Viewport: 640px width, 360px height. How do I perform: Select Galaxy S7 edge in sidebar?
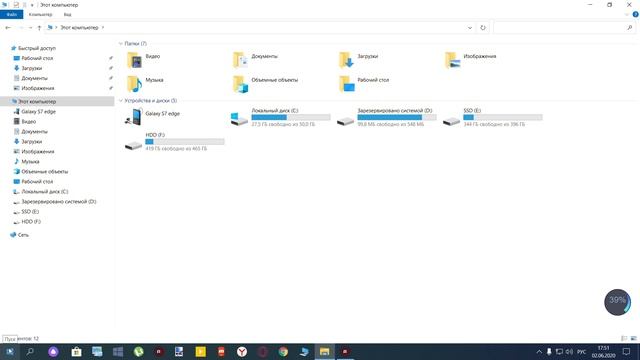point(38,111)
